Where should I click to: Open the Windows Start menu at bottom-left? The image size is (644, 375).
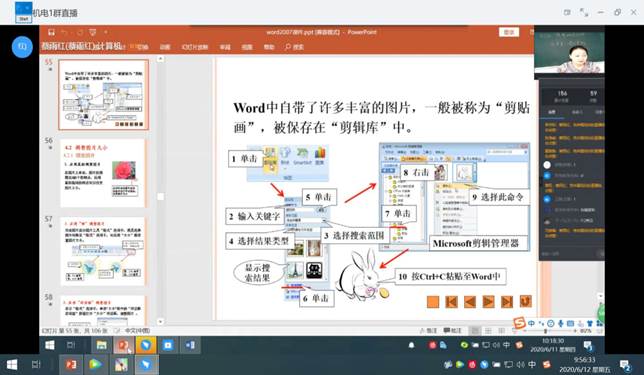pyautogui.click(x=12, y=364)
